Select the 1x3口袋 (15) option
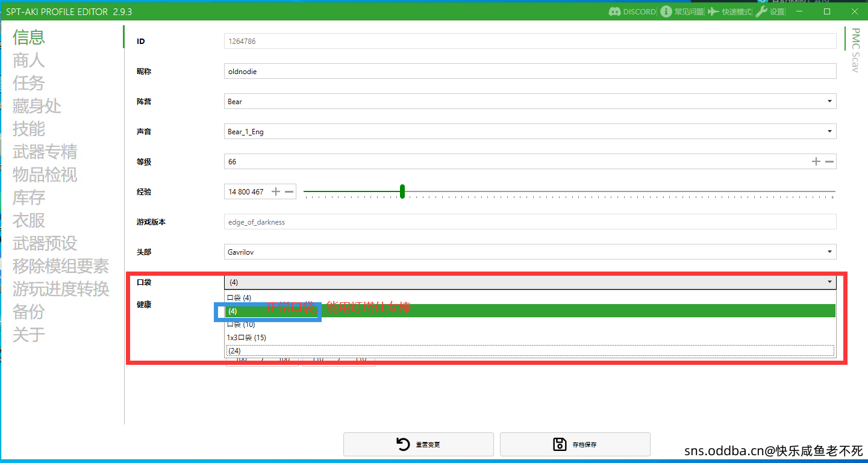This screenshot has height=463, width=868. 531,337
